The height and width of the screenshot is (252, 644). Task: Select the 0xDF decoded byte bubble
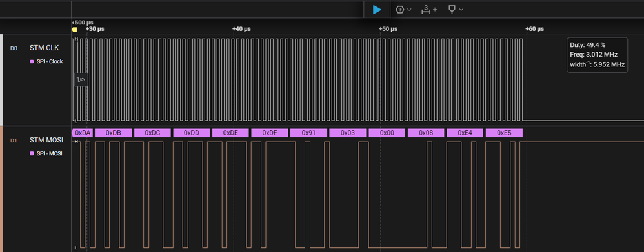(270, 133)
